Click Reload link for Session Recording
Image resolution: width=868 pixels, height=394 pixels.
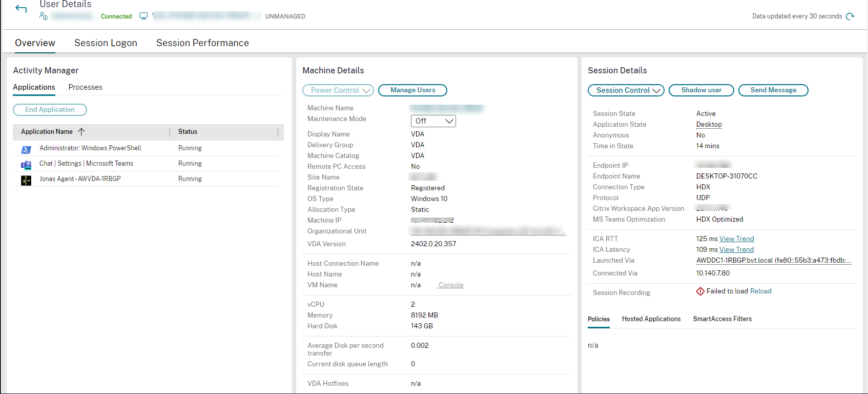point(760,291)
